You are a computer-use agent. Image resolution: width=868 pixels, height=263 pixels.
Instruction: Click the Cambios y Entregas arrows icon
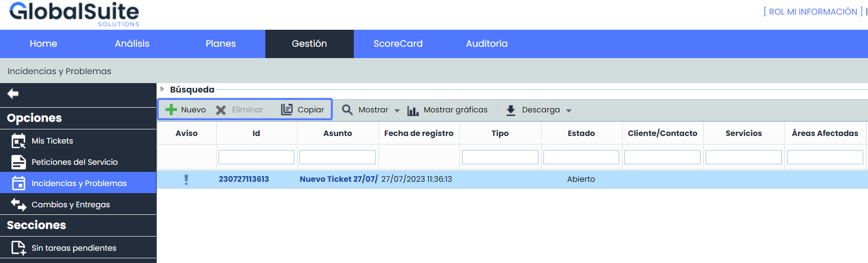pyautogui.click(x=18, y=204)
